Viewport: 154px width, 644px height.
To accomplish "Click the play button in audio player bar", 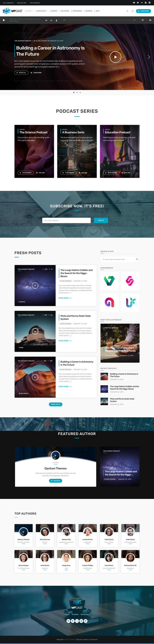I will (x=4, y=20).
